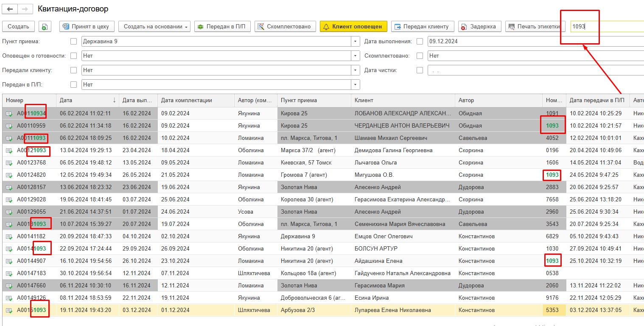The image size is (644, 326).
Task: Enable the Дата чистки filter checkbox
Action: click(420, 70)
